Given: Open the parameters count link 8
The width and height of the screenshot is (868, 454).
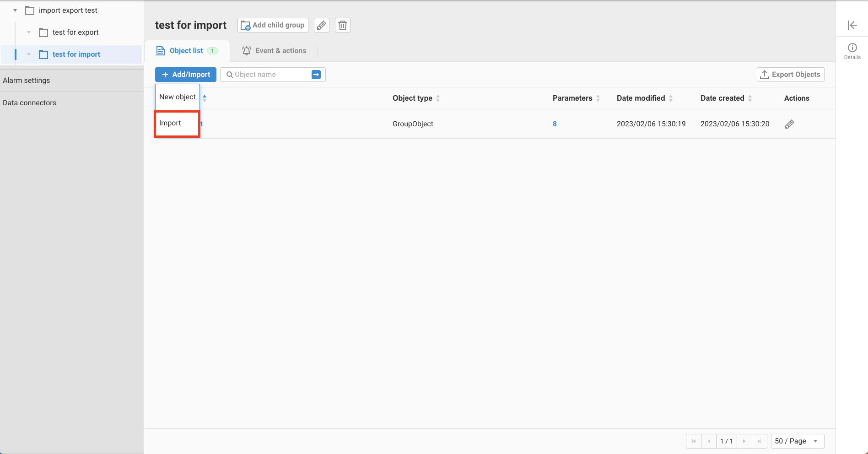Looking at the screenshot, I should [x=555, y=124].
